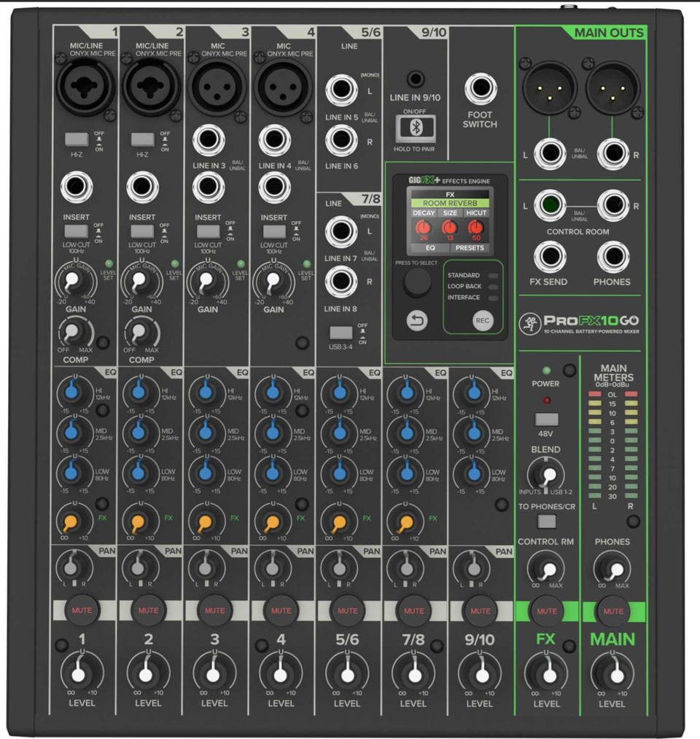Mute channel 1
Image resolution: width=700 pixels, height=739 pixels.
(82, 611)
